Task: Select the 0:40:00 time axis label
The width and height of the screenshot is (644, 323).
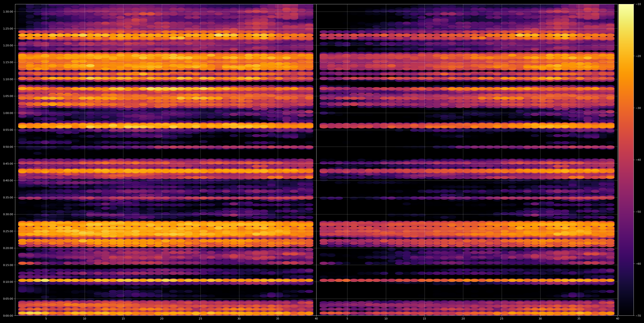Action: point(8,181)
